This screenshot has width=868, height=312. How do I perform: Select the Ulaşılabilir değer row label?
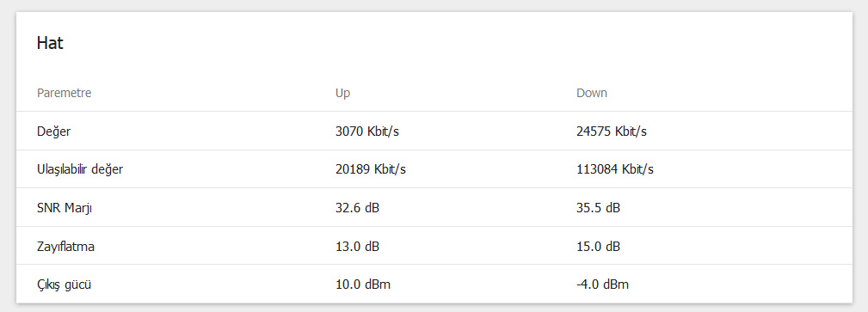click(x=80, y=169)
